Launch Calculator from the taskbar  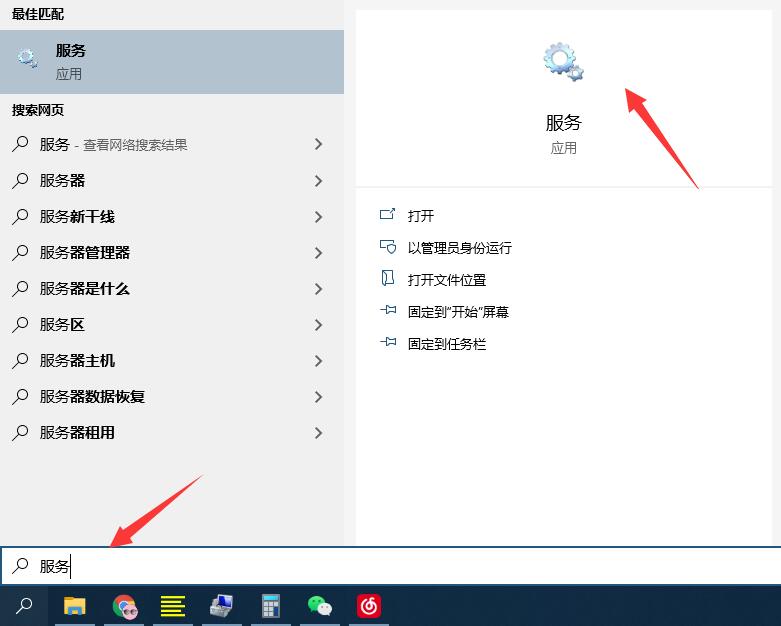tap(271, 606)
